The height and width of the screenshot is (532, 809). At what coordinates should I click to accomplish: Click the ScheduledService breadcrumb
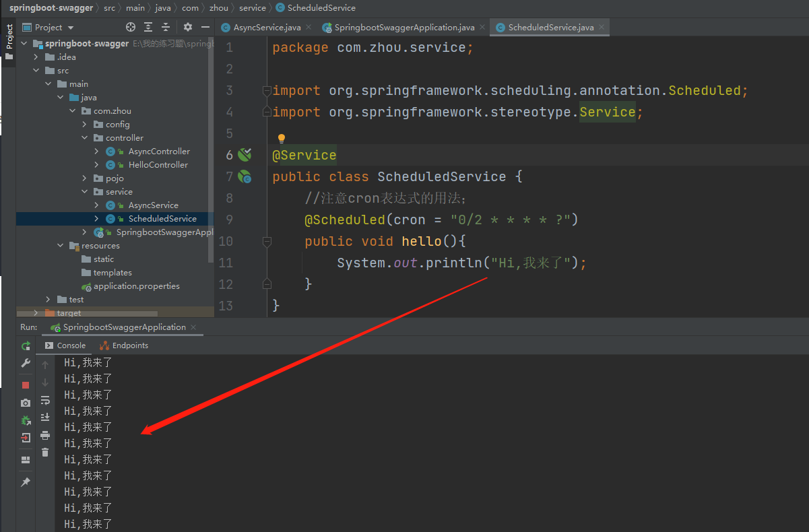pos(315,8)
